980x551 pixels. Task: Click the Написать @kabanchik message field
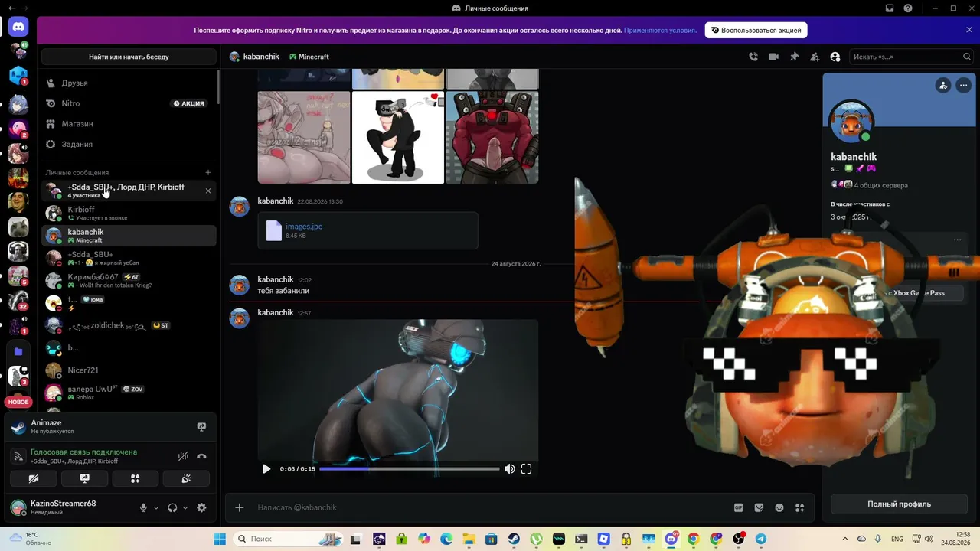(x=490, y=507)
